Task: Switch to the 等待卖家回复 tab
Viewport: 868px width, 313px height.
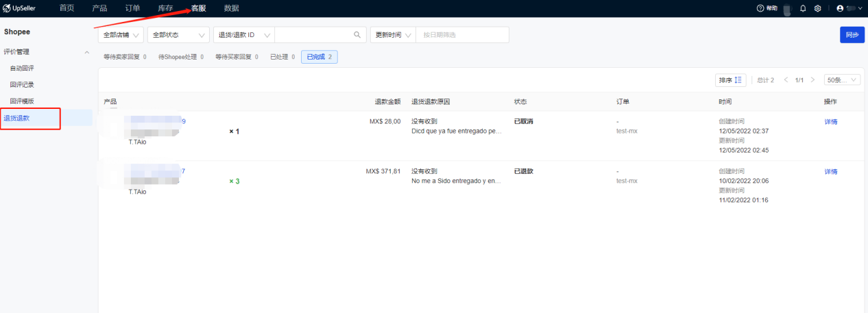Action: pos(124,57)
